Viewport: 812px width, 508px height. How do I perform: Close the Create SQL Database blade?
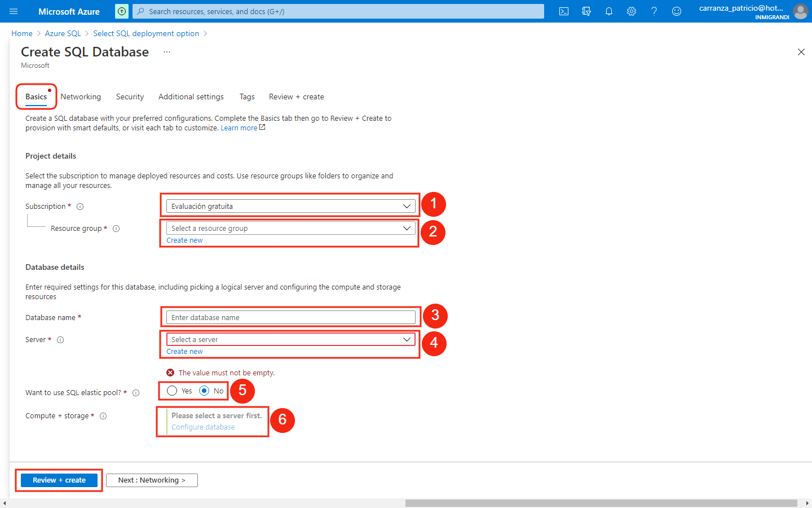(801, 52)
